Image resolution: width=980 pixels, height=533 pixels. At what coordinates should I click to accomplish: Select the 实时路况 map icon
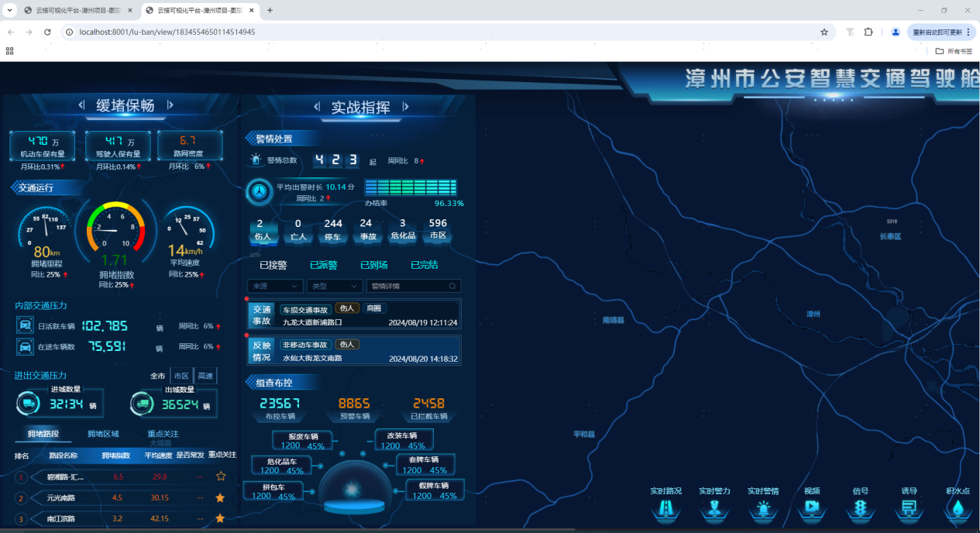pos(667,507)
